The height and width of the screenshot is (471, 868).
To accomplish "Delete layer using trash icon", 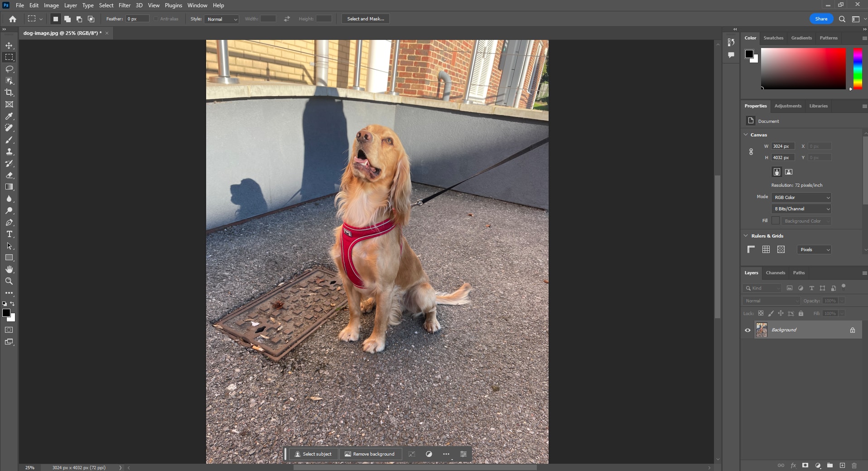I will tap(854, 466).
